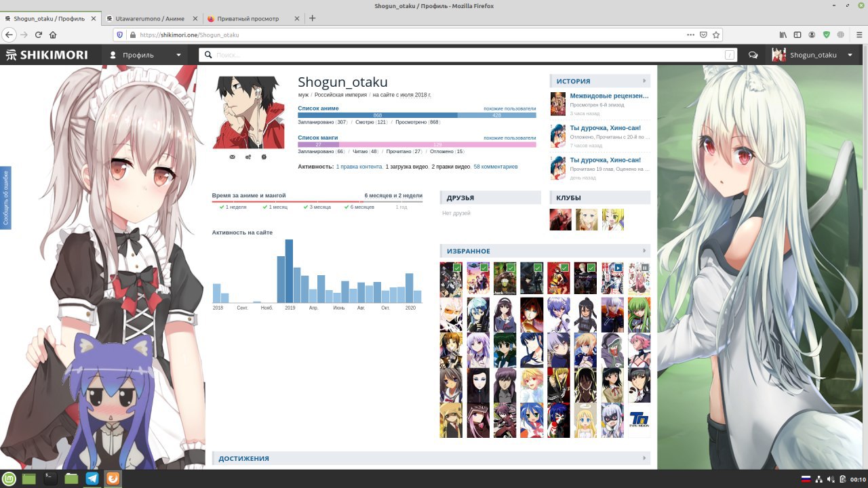Open the first club thumbnail under Клубы

560,220
